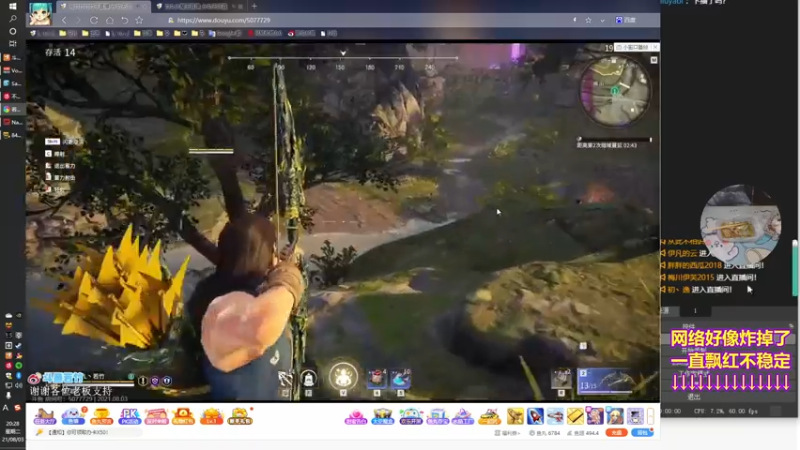Click chat line 梅川伊芙2015 进入直播间

(709, 278)
